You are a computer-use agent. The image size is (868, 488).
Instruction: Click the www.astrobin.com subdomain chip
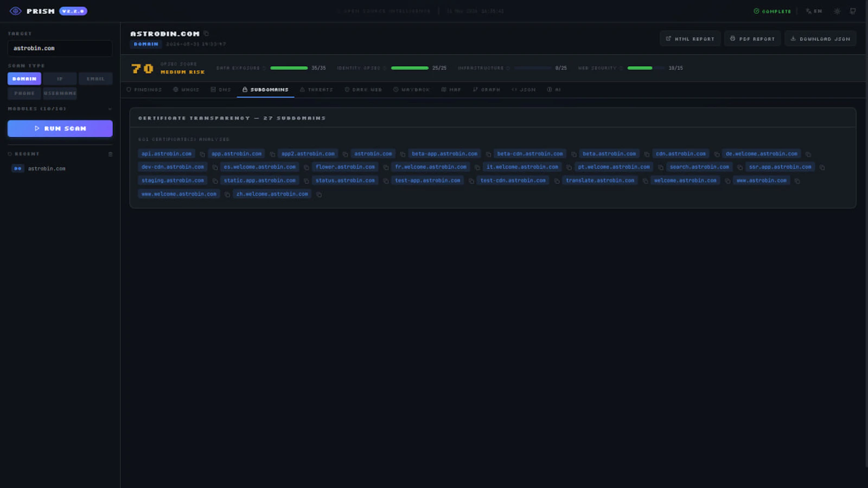click(761, 181)
